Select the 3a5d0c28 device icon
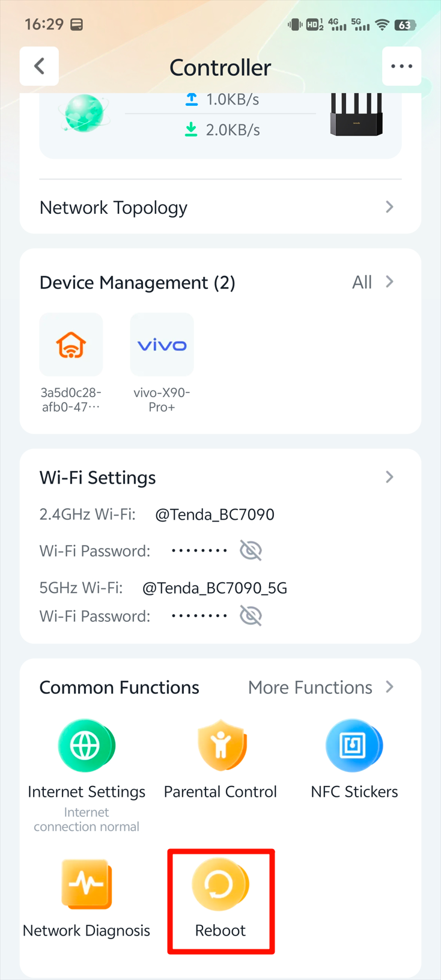 [71, 344]
